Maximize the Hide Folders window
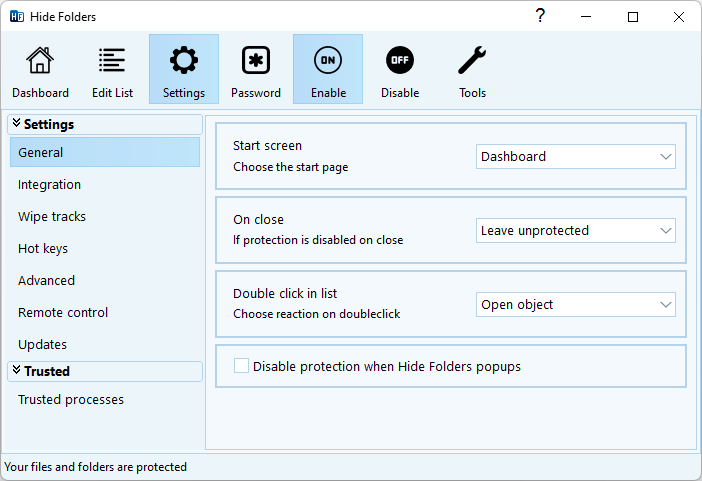Screen dimensions: 702x481 tap(633, 17)
